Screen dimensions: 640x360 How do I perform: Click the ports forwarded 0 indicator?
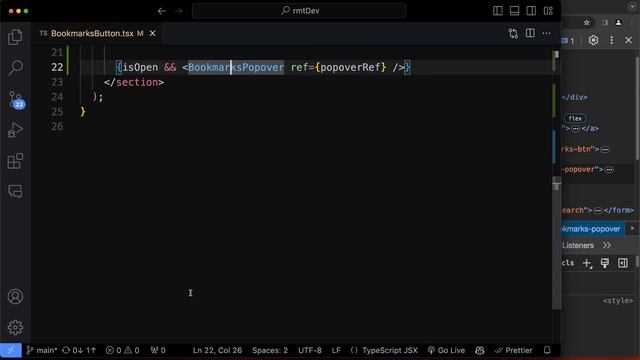(158, 350)
